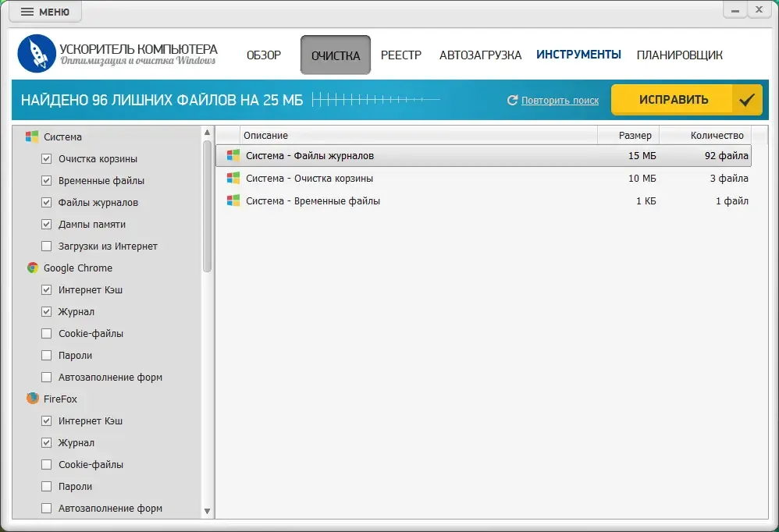Image resolution: width=779 pixels, height=532 pixels.
Task: Click the FireFox icon in sidebar
Action: click(33, 399)
